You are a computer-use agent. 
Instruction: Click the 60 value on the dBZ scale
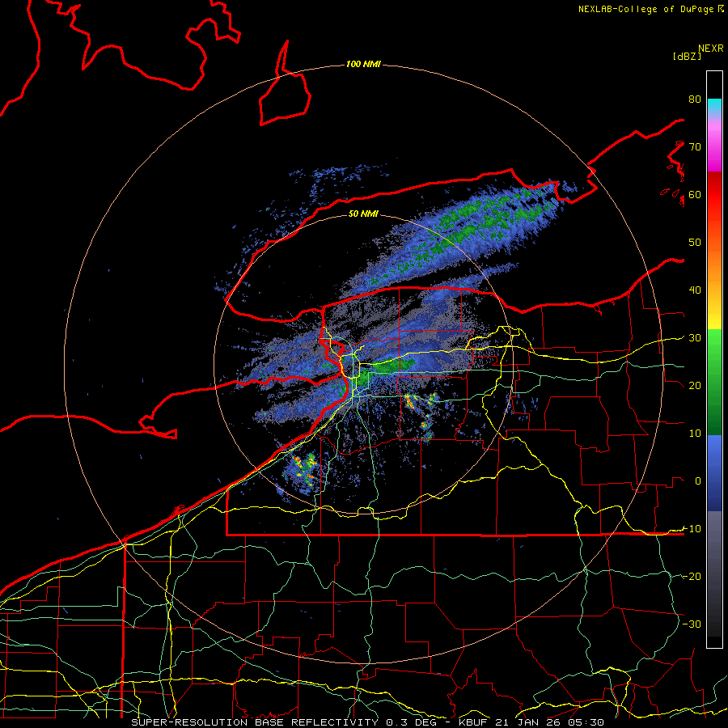695,194
